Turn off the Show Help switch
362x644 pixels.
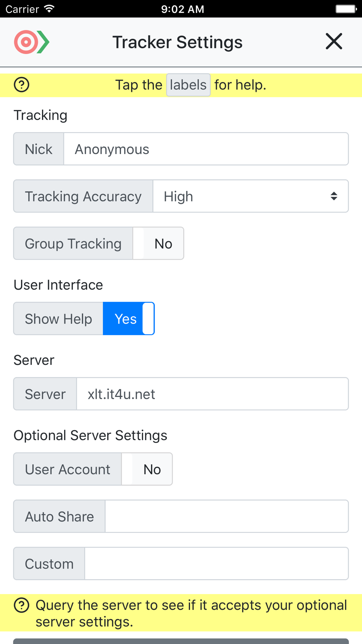129,319
